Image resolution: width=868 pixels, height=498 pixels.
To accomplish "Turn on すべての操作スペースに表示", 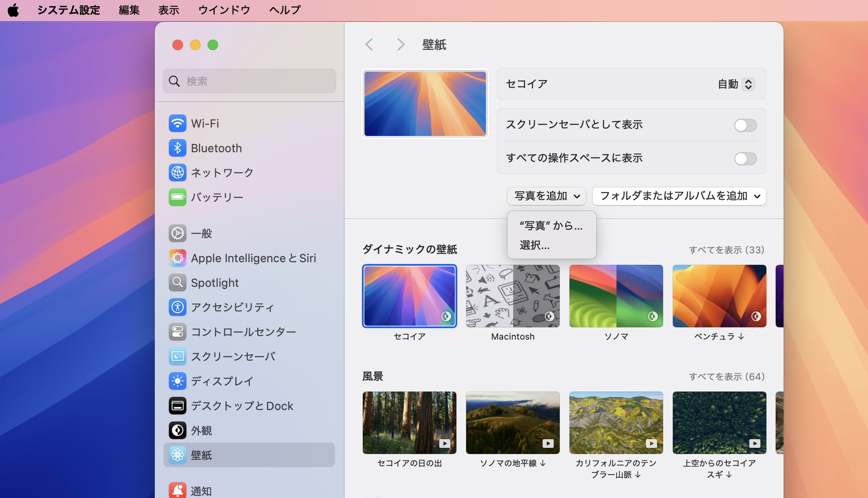I will [745, 159].
